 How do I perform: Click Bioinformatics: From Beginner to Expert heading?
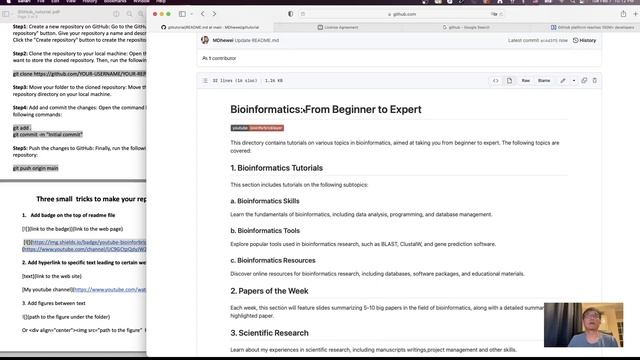click(x=326, y=109)
